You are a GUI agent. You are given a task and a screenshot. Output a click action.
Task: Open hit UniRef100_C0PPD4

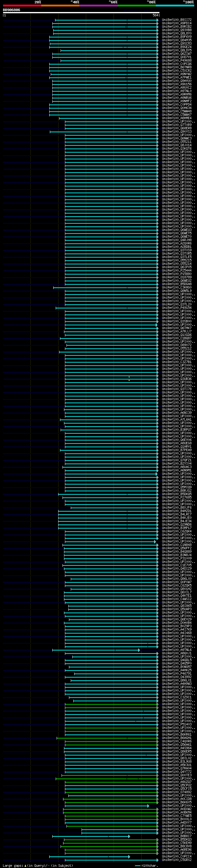(x=176, y=104)
